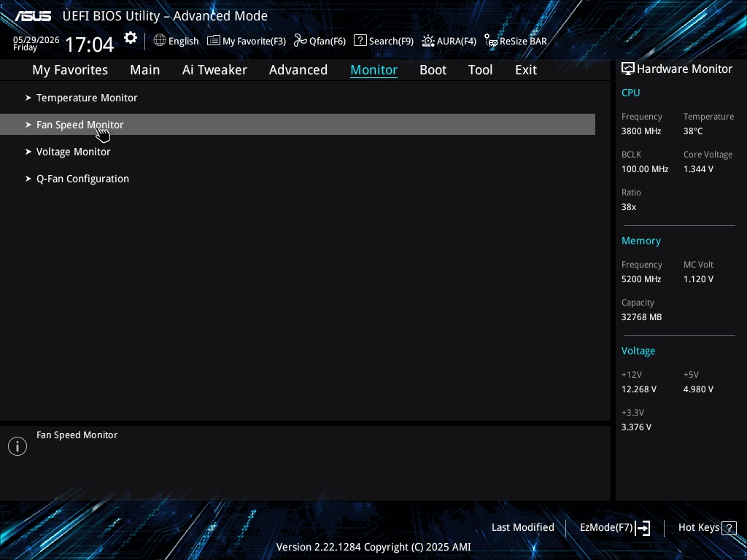This screenshot has width=747, height=560.
Task: Click the EzMode exit arrow icon
Action: coord(643,528)
